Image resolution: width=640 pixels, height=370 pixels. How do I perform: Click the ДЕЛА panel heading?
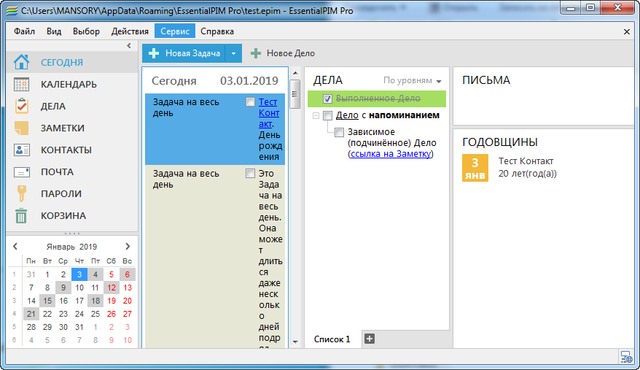click(328, 80)
